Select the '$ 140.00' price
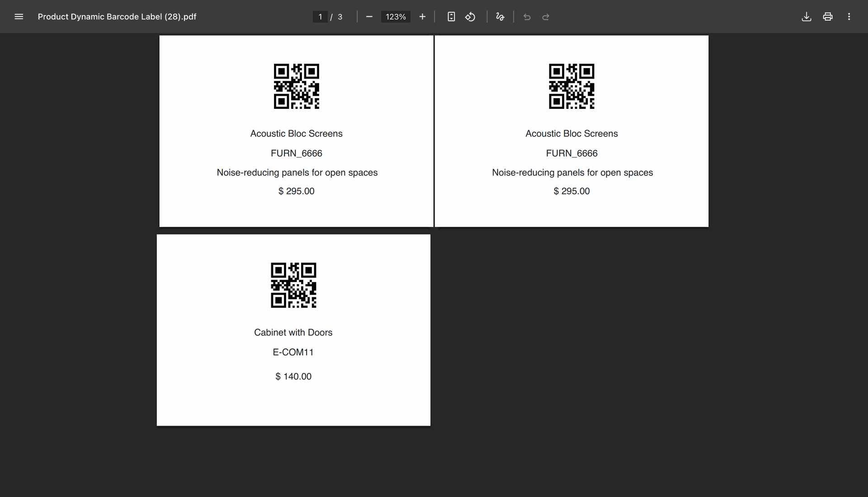Screen dimensions: 868x497 293,376
